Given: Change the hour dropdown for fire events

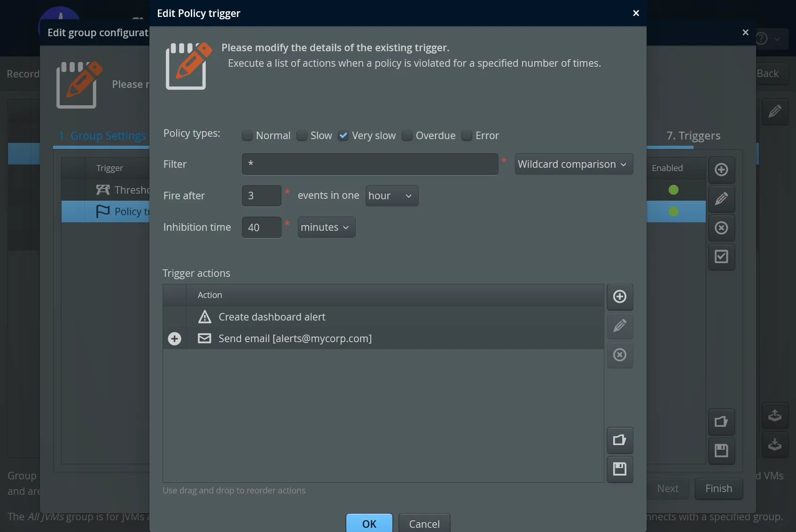Looking at the screenshot, I should coord(391,196).
